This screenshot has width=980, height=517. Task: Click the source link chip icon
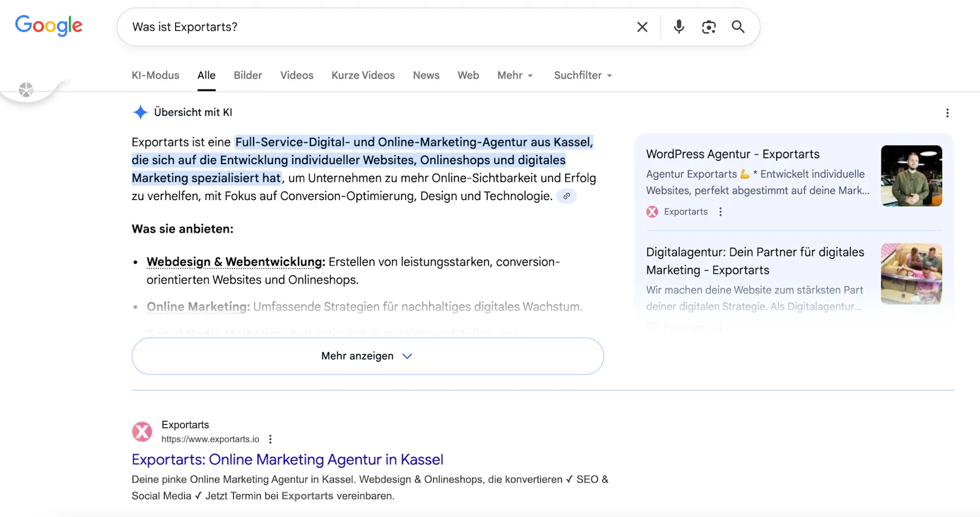pos(566,196)
